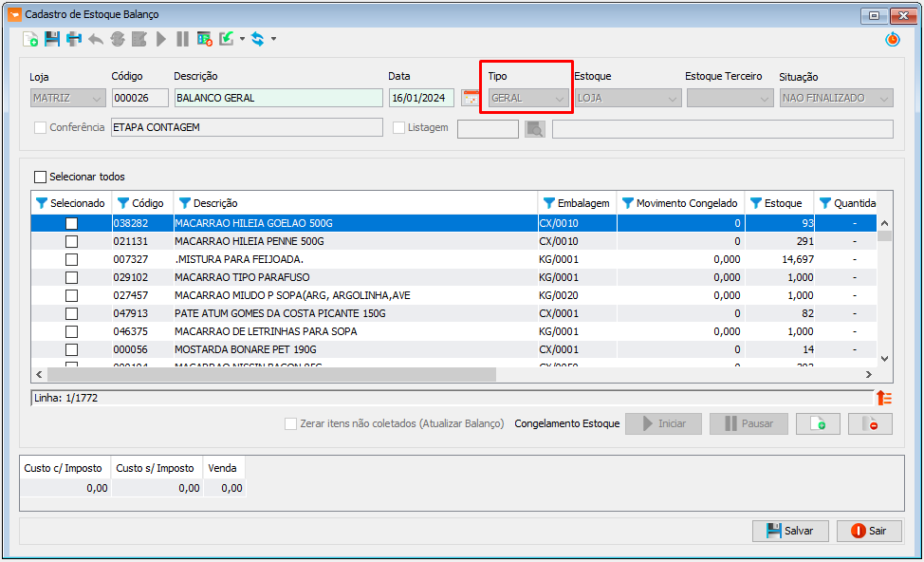
Task: Click the Salvar button
Action: (x=790, y=531)
